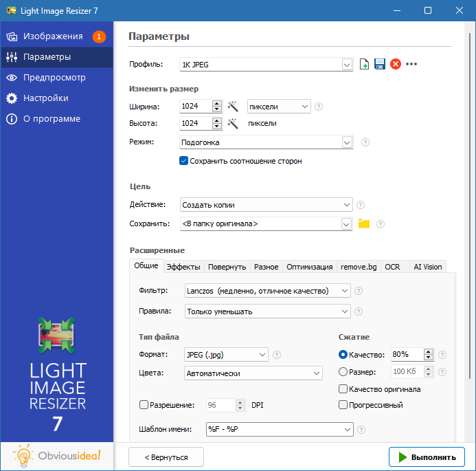This screenshot has width=476, height=471.
Task: Click help icon next to Фильтр
Action: coord(359,291)
